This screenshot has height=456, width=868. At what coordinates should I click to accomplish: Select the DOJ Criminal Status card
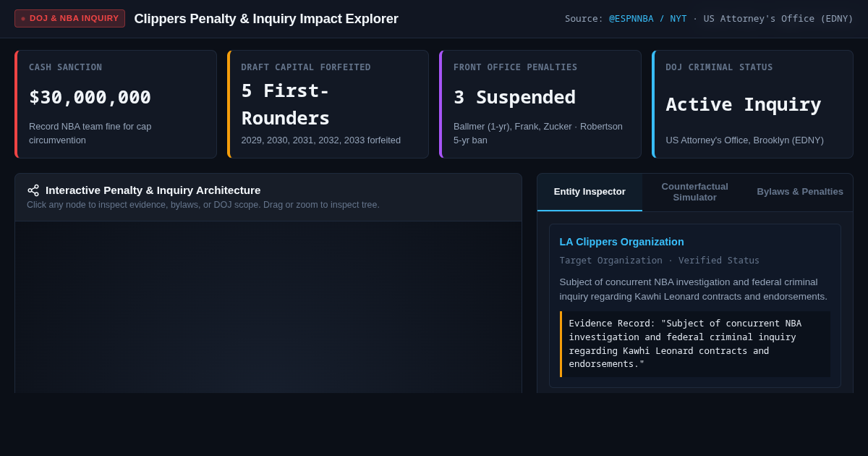click(752, 104)
